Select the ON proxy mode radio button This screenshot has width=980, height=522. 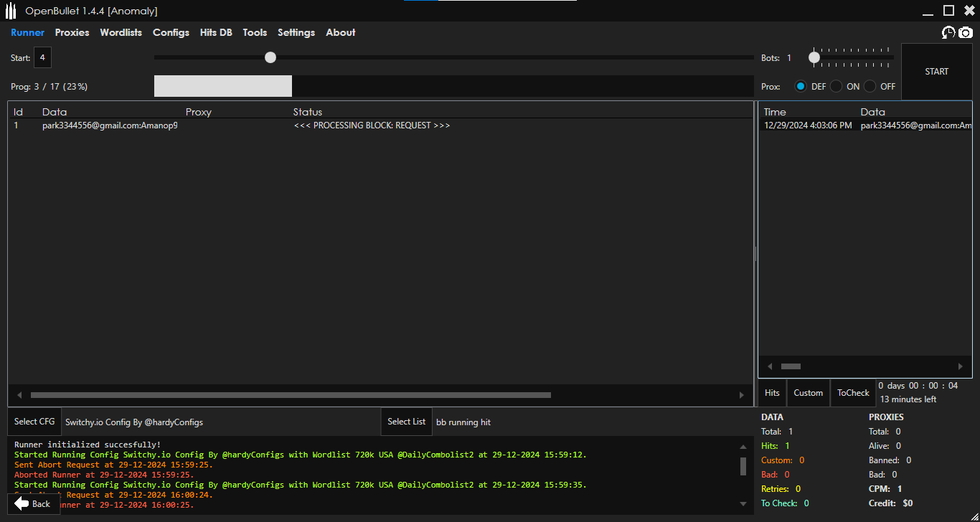(837, 86)
